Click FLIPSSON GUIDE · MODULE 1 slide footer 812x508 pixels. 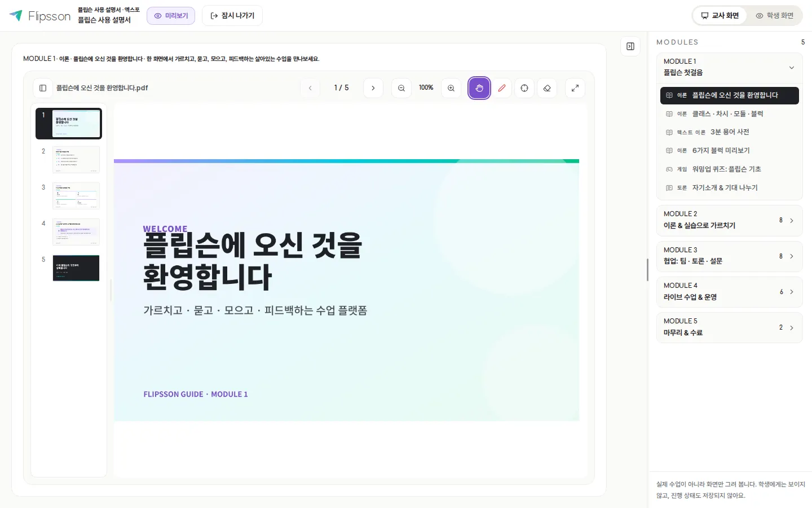196,395
